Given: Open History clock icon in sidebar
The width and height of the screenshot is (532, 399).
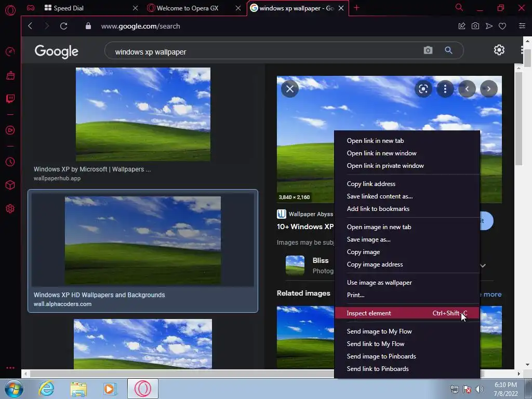Looking at the screenshot, I should tap(10, 162).
